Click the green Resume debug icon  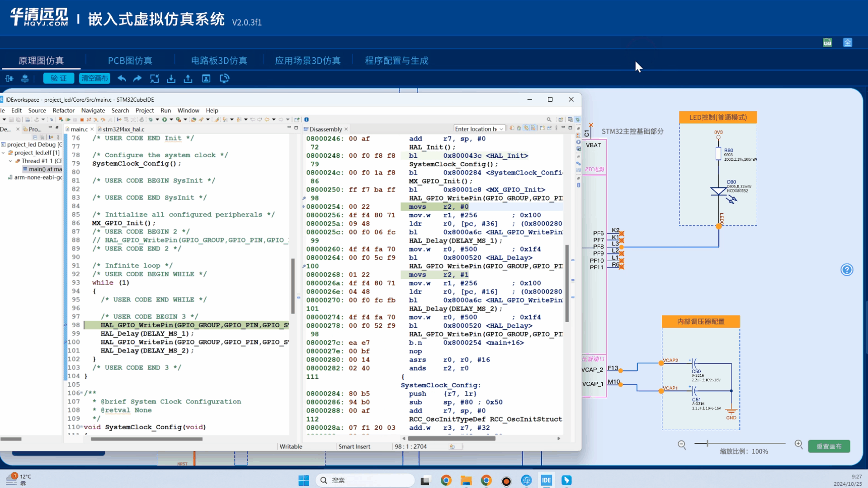[68, 120]
